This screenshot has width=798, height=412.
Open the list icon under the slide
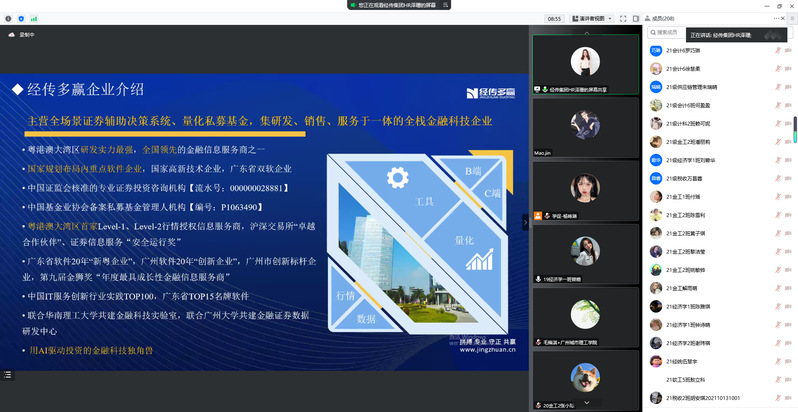point(8,374)
